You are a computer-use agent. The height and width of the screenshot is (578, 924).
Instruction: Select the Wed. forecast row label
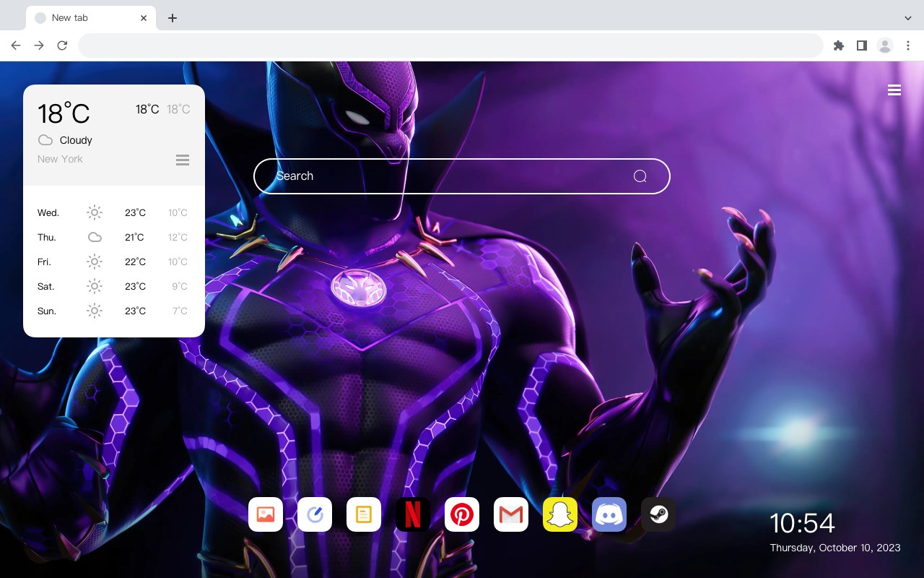click(48, 212)
